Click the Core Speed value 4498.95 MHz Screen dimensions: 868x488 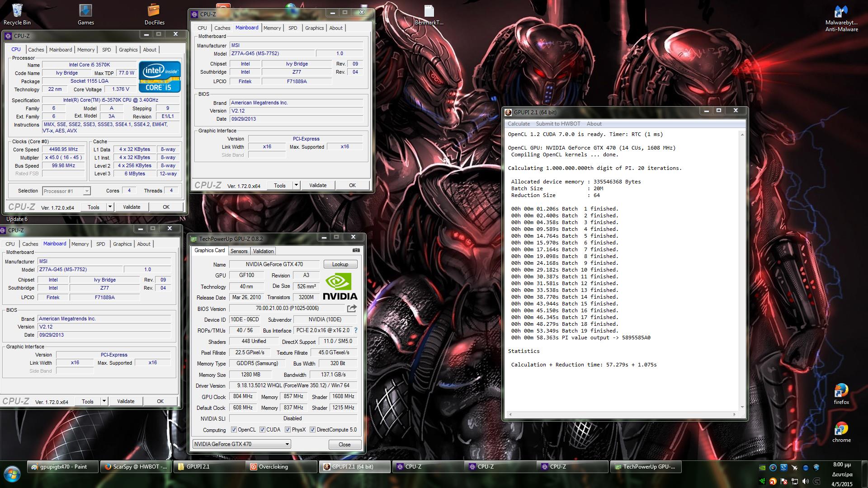pos(64,150)
